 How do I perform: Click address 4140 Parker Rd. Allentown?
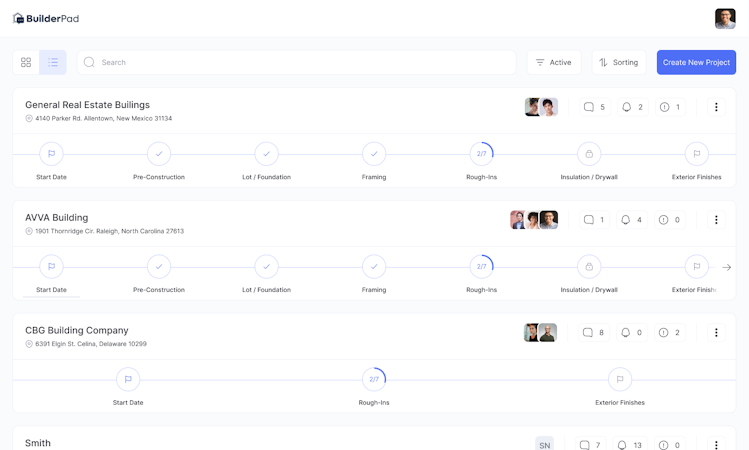[103, 118]
